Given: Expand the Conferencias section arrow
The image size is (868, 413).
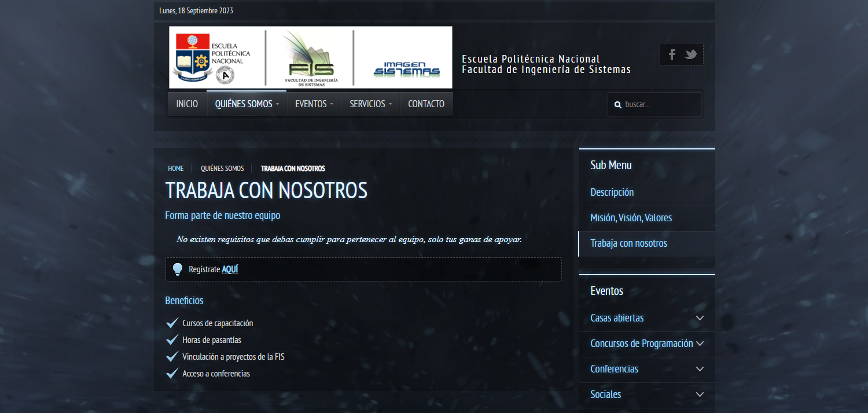Looking at the screenshot, I should click(x=700, y=369).
